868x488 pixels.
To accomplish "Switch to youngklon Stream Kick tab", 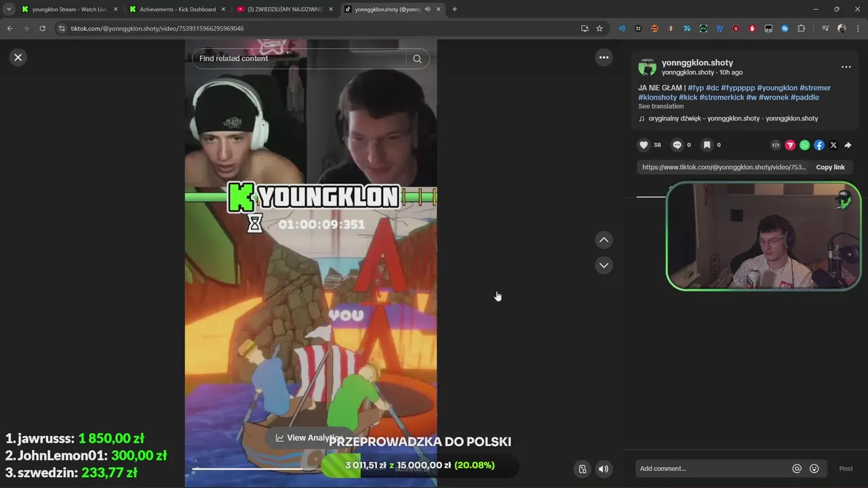I will click(x=68, y=9).
